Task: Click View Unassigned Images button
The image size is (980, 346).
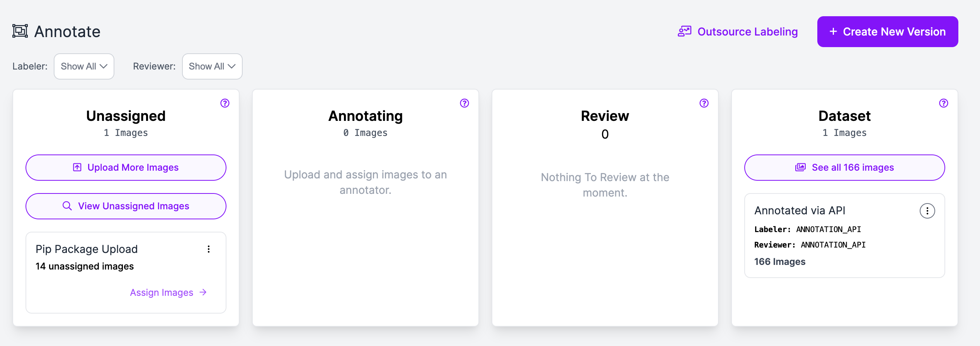Action: [126, 206]
